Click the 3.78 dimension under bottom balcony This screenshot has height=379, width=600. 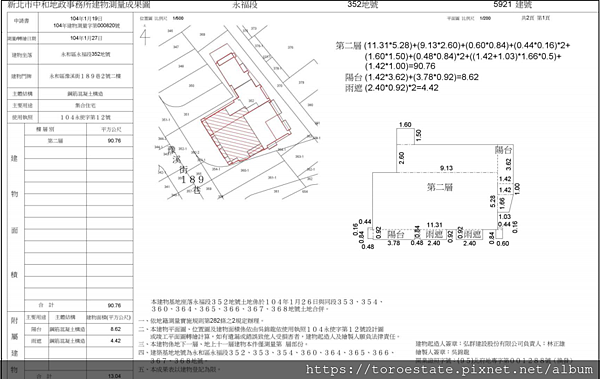click(394, 243)
